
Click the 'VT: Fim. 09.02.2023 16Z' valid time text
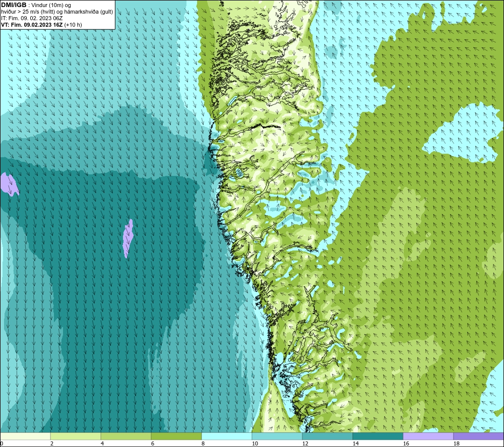tap(32, 25)
